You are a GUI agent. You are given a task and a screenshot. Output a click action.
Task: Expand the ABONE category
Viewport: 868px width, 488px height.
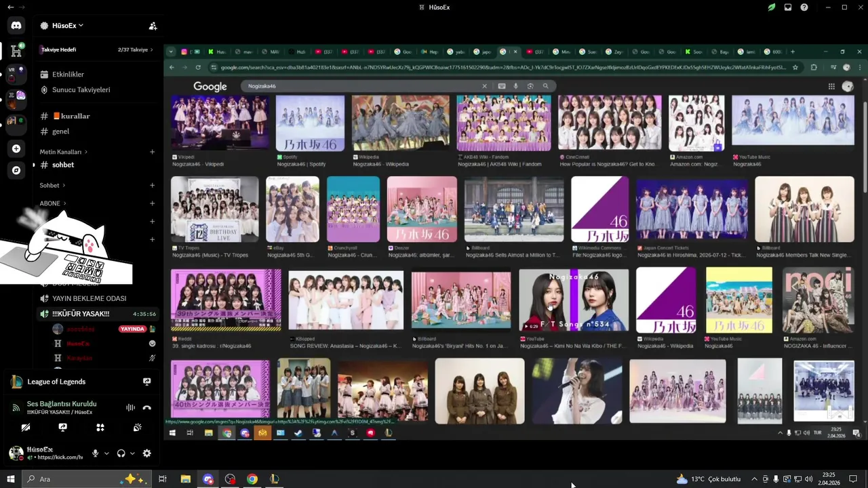pos(52,203)
